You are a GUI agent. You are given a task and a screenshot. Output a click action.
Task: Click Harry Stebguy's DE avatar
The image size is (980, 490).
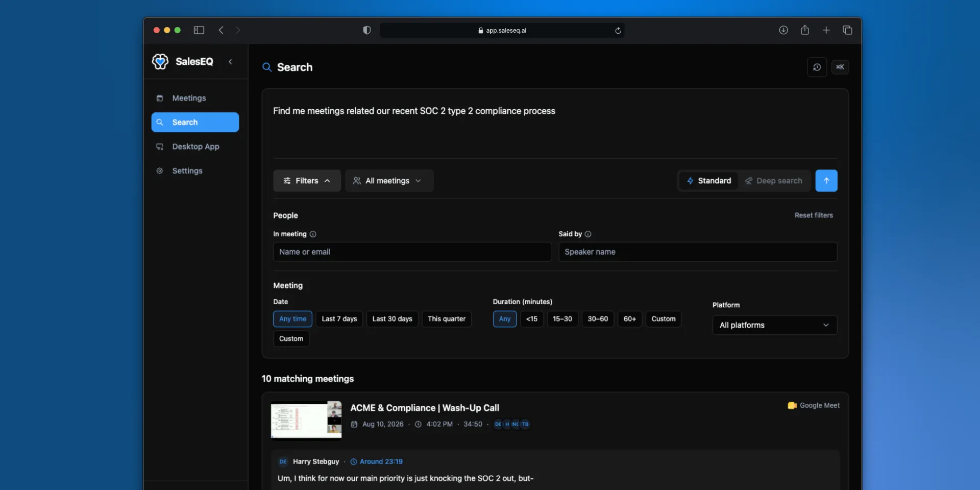pyautogui.click(x=283, y=462)
